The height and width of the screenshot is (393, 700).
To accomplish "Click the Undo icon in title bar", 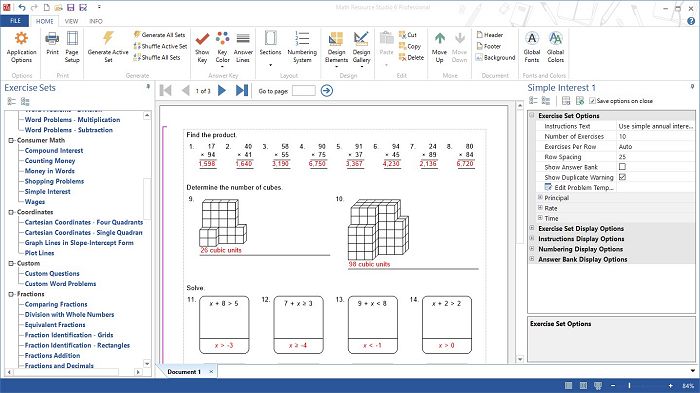I will pos(22,7).
